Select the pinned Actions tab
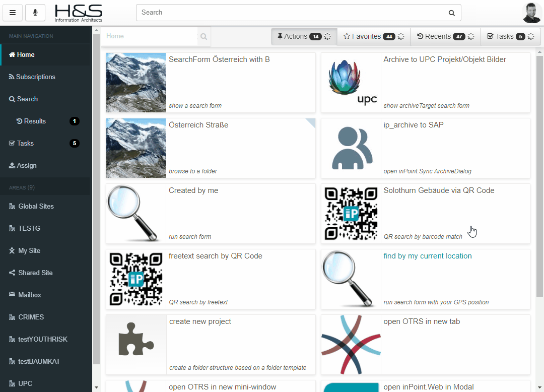The height and width of the screenshot is (392, 544). click(304, 36)
